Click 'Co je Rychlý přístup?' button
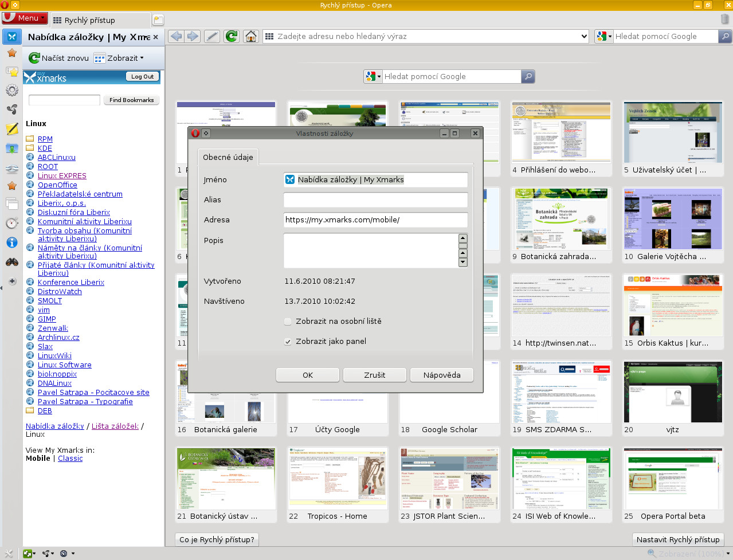 coord(217,539)
